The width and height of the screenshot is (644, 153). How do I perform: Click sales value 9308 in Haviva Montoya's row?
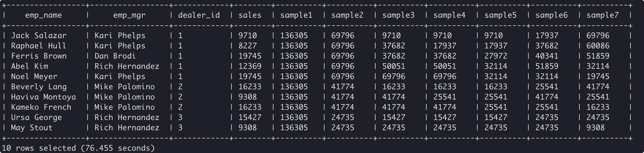tap(248, 97)
